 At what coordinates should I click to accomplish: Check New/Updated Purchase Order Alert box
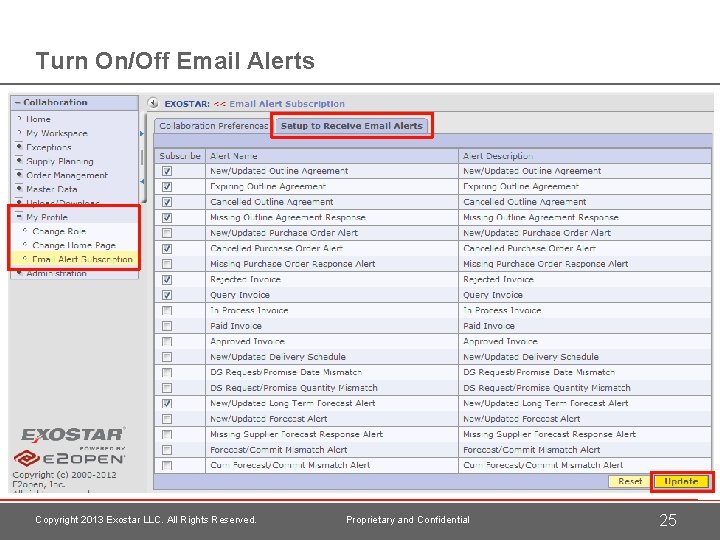click(x=167, y=233)
